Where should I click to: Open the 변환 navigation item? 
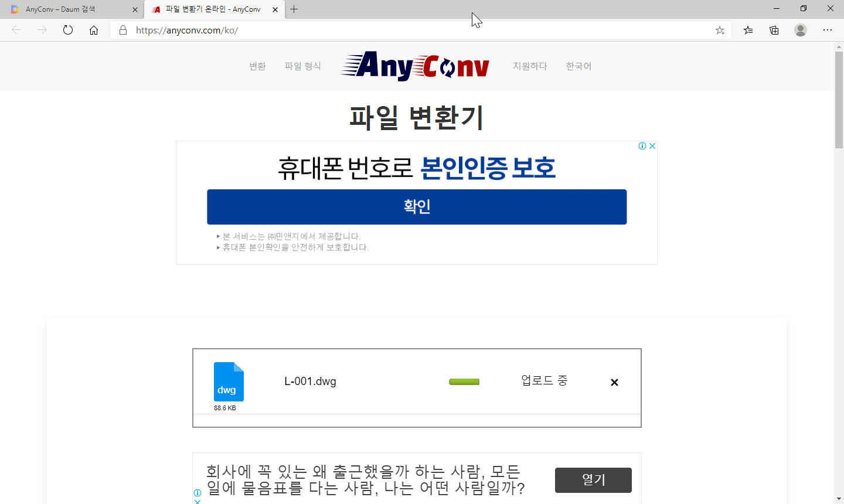258,66
